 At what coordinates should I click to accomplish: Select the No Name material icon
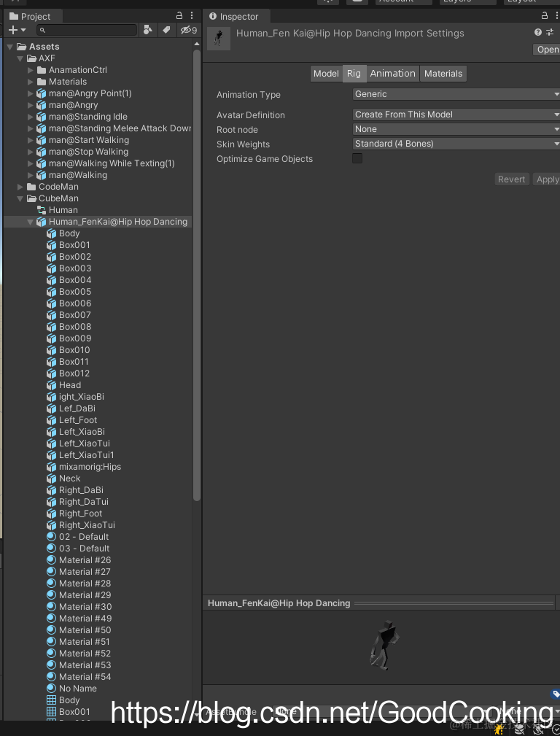[52, 688]
